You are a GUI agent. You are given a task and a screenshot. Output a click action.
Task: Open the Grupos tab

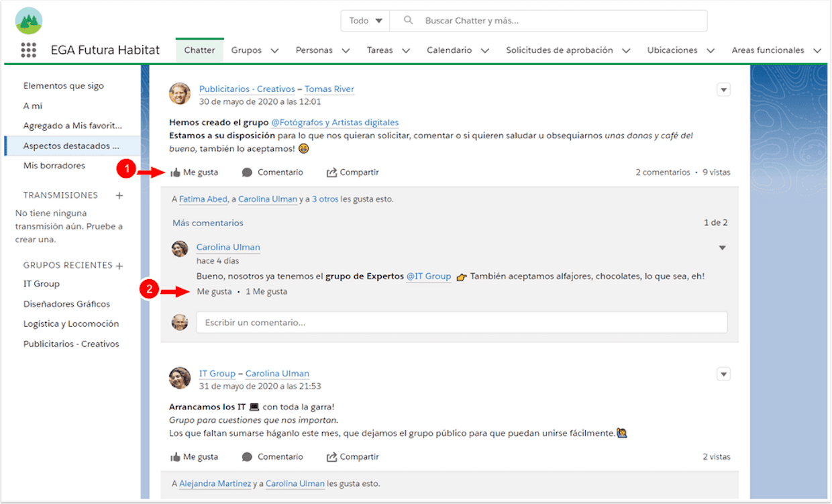click(x=246, y=50)
